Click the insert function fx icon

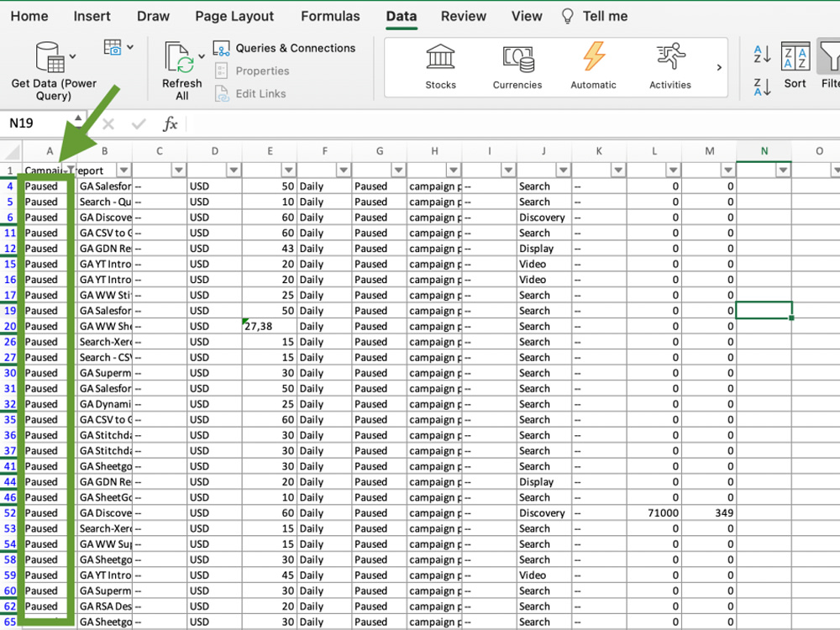pyautogui.click(x=170, y=123)
